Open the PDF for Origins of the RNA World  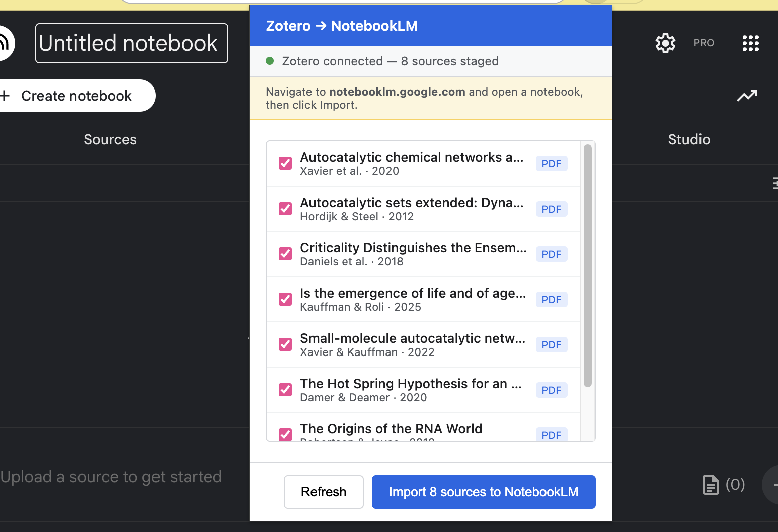552,435
